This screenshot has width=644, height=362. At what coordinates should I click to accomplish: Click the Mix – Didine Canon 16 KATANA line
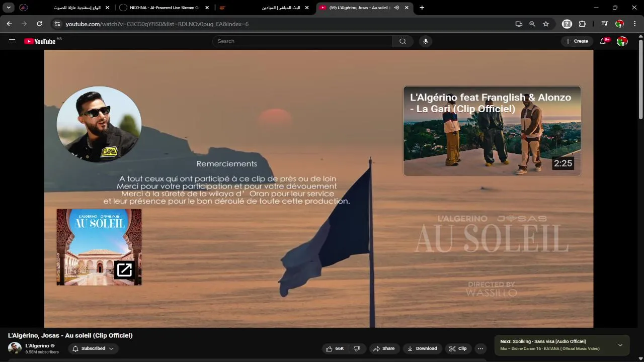[x=550, y=348]
